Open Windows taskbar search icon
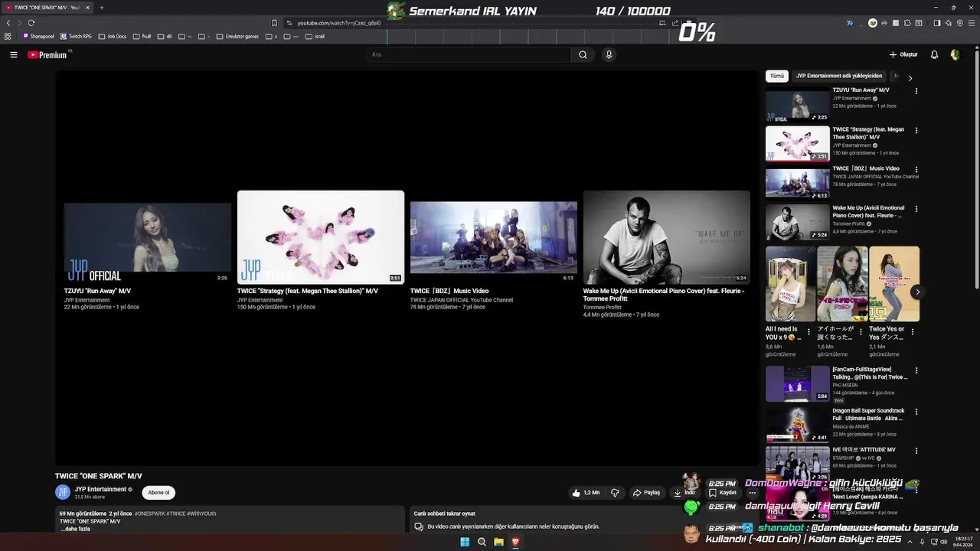Image resolution: width=980 pixels, height=551 pixels. click(x=482, y=542)
